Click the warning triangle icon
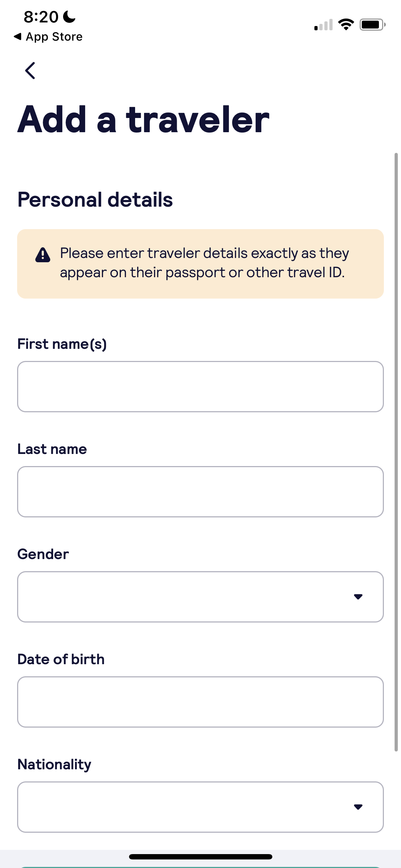The image size is (401, 868). pyautogui.click(x=42, y=256)
